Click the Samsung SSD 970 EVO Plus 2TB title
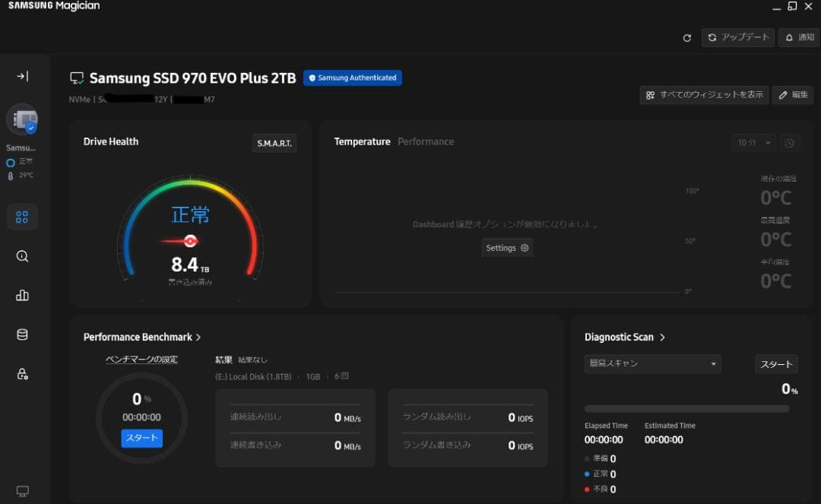The width and height of the screenshot is (821, 504). (x=192, y=78)
